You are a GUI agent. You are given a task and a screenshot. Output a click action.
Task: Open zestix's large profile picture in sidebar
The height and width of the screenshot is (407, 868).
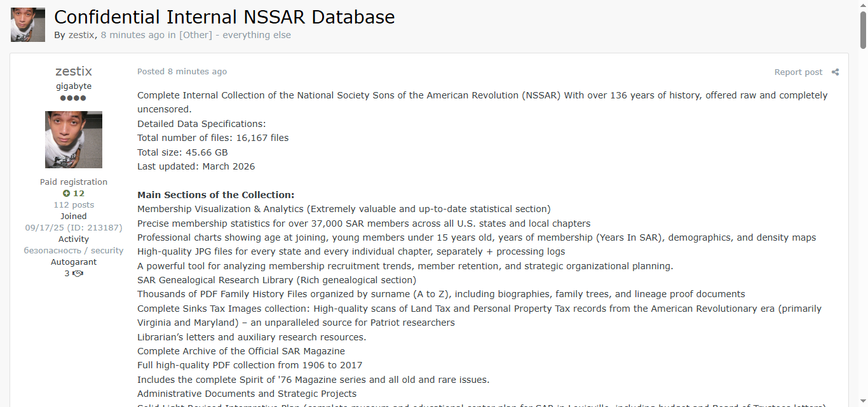pyautogui.click(x=74, y=140)
